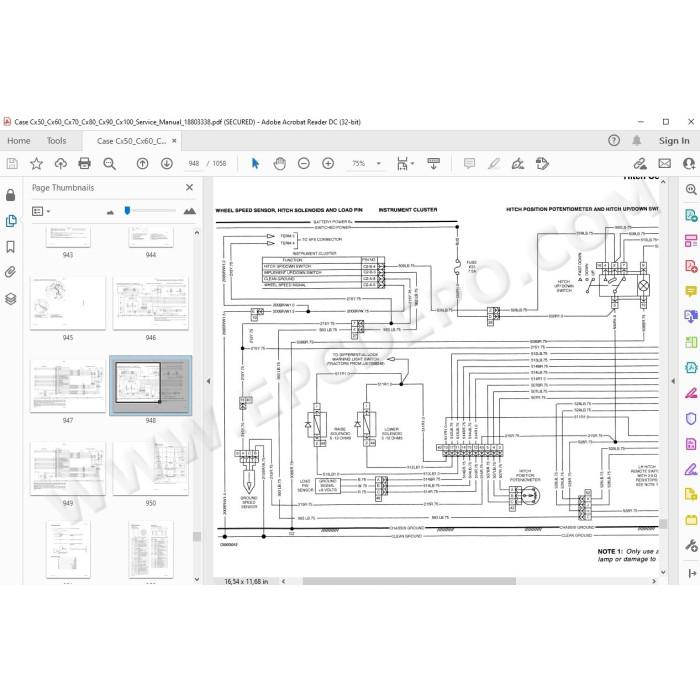Expand the fit page dropdown arrow
The height and width of the screenshot is (700, 700).
[412, 163]
